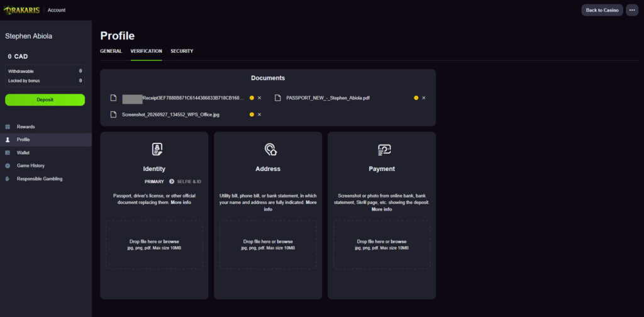This screenshot has height=317, width=644.
Task: Browse for file in Identity drop zone
Action: pos(171,242)
